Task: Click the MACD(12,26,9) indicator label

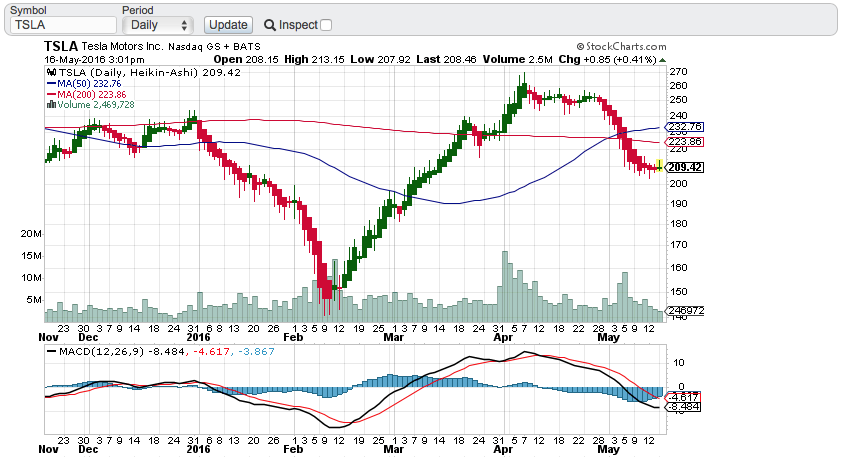Action: tap(101, 352)
